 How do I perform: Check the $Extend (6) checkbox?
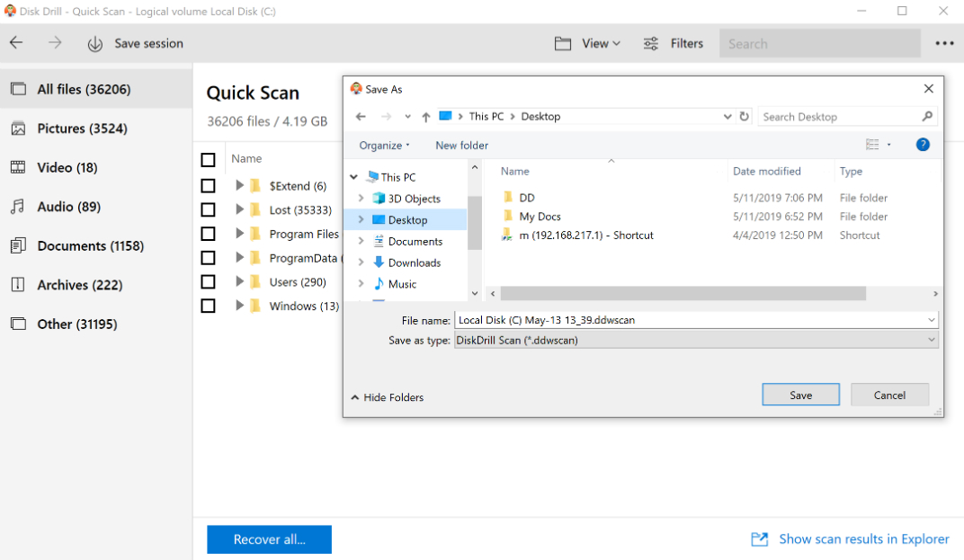209,186
